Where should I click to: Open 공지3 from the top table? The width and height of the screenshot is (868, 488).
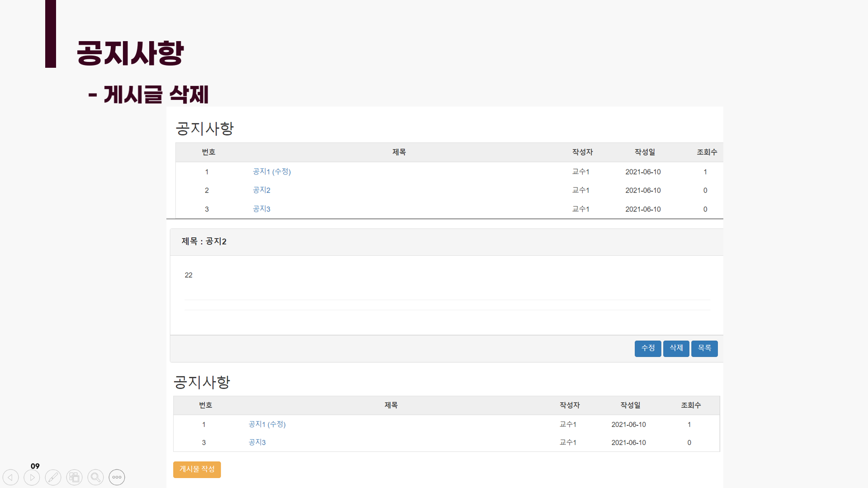tap(261, 209)
